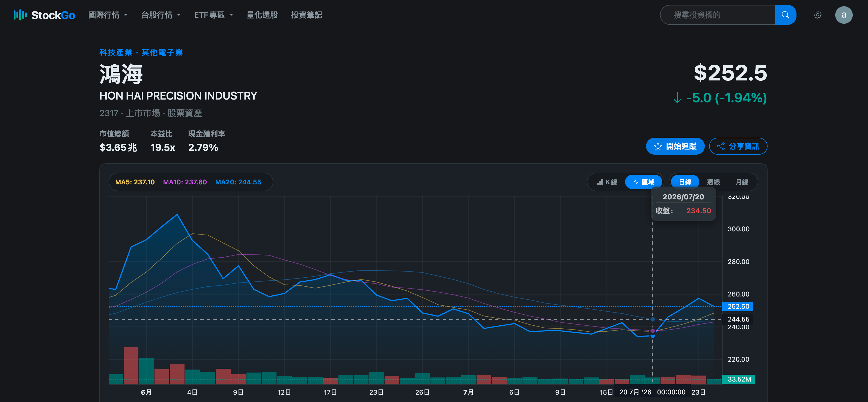Click the 260.00 price axis label
This screenshot has height=402, width=868.
point(738,294)
